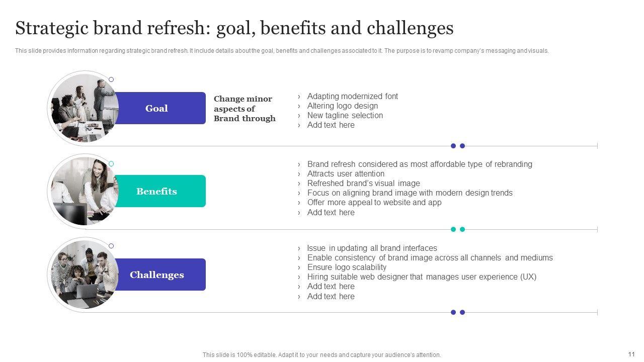Click the small circle marker above Challenges photo
This screenshot has width=644, height=362.
pyautogui.click(x=111, y=246)
